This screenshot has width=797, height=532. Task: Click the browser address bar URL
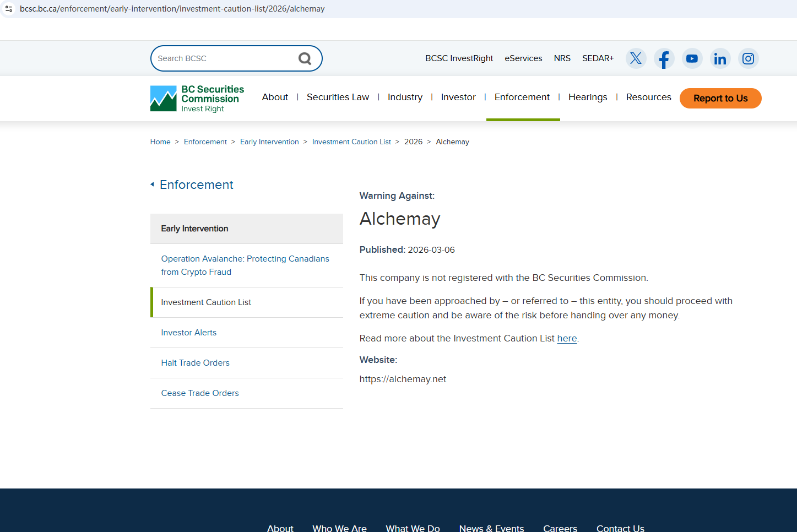pos(172,9)
